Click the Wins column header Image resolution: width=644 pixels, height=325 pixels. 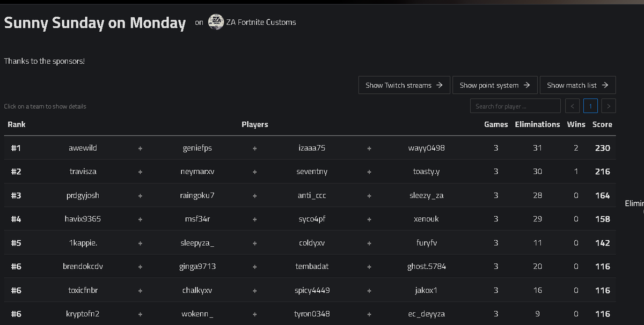576,124
